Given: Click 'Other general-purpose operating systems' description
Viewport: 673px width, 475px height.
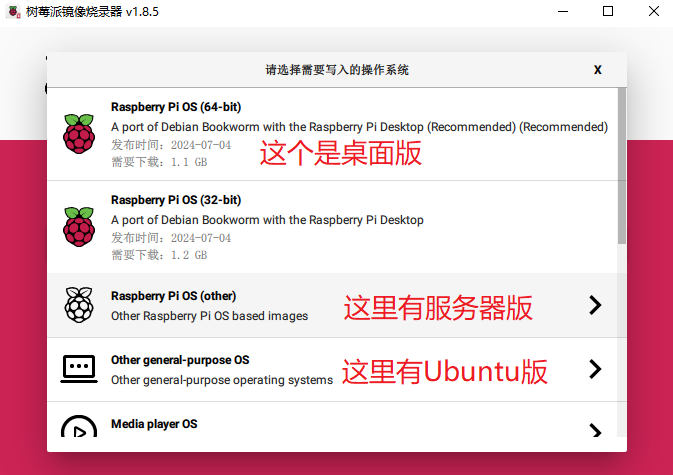Looking at the screenshot, I should [x=222, y=380].
